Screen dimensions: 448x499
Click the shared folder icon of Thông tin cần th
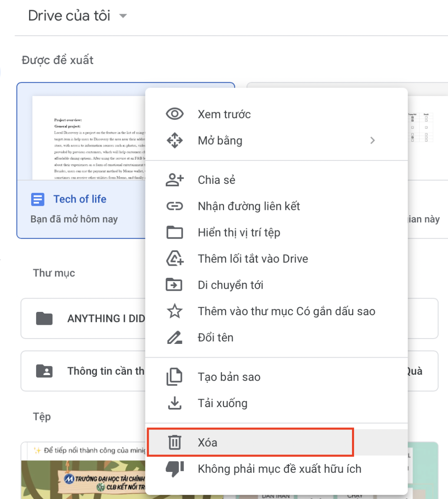tap(44, 371)
